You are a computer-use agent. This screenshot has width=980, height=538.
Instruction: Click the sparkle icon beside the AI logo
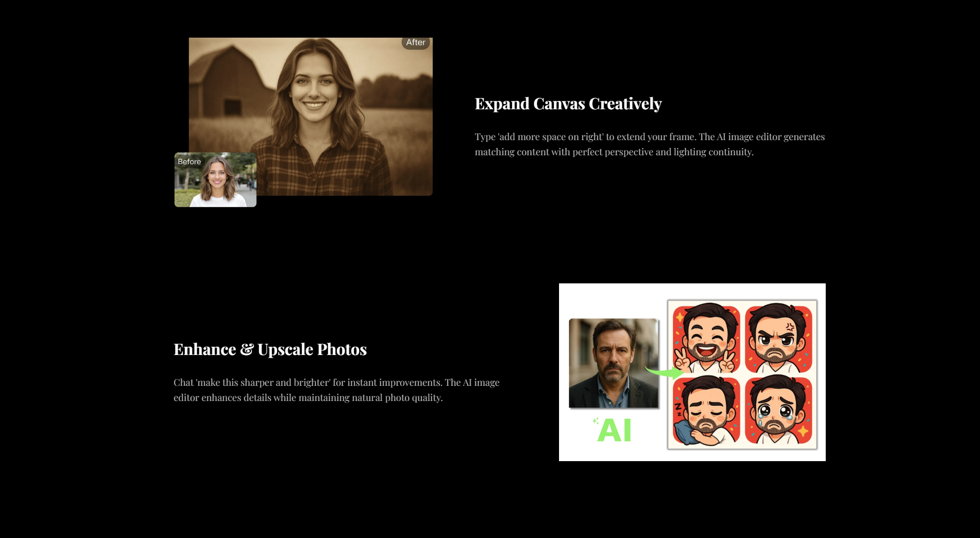[595, 421]
